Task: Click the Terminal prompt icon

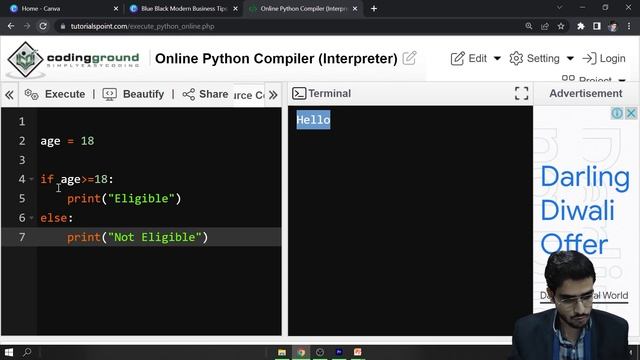Action: pyautogui.click(x=299, y=93)
